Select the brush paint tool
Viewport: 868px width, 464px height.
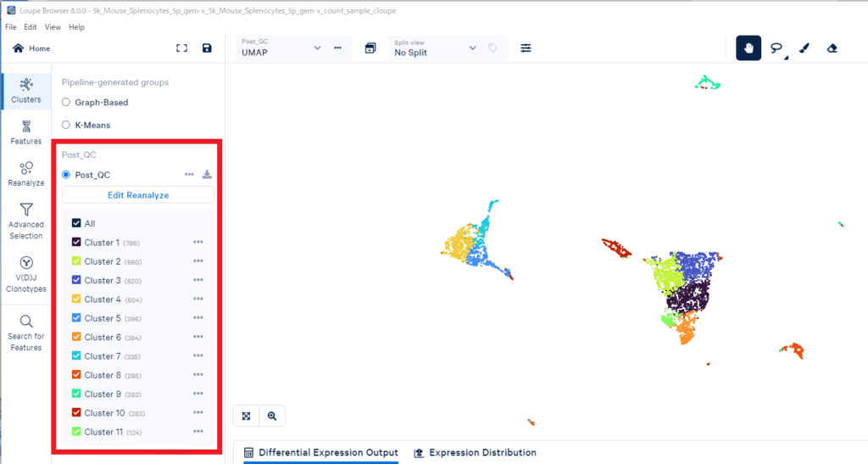tap(804, 48)
